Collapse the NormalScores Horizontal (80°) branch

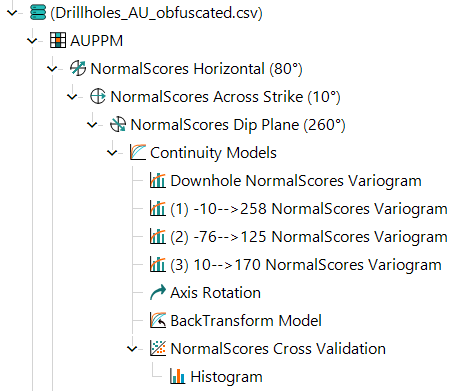(52, 69)
